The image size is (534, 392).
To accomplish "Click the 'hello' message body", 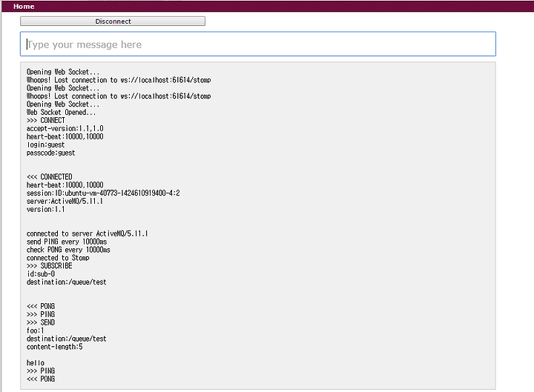I will pyautogui.click(x=36, y=363).
